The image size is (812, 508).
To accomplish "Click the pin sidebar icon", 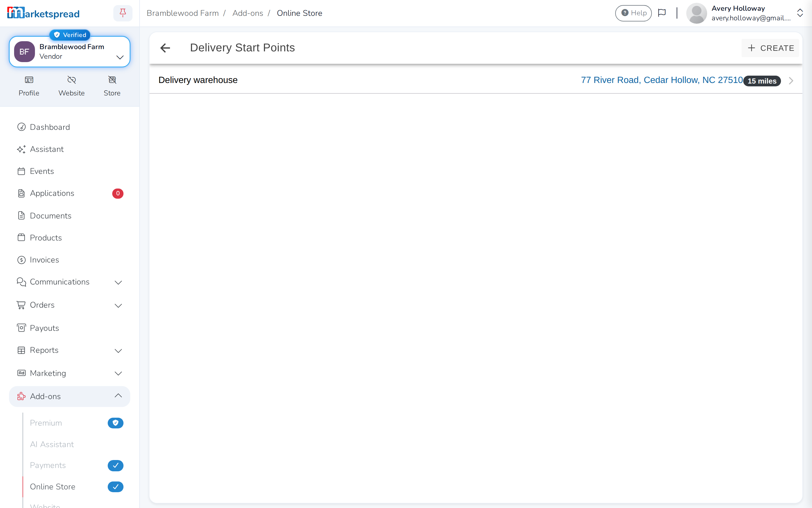I will [x=123, y=13].
